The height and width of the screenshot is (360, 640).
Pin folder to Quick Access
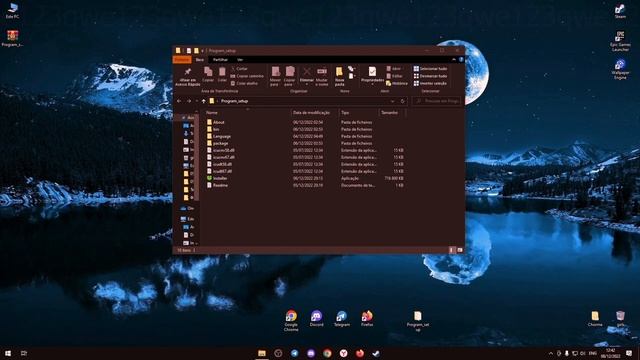point(188,76)
